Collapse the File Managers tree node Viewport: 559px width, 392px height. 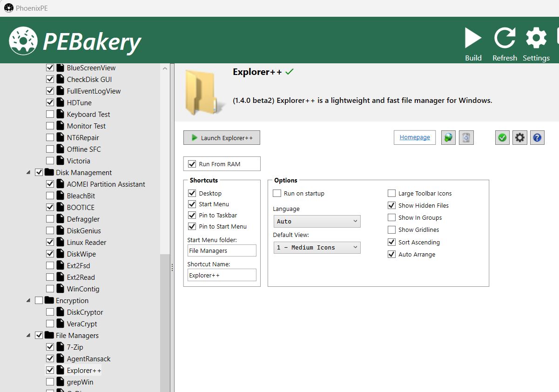tap(28, 335)
